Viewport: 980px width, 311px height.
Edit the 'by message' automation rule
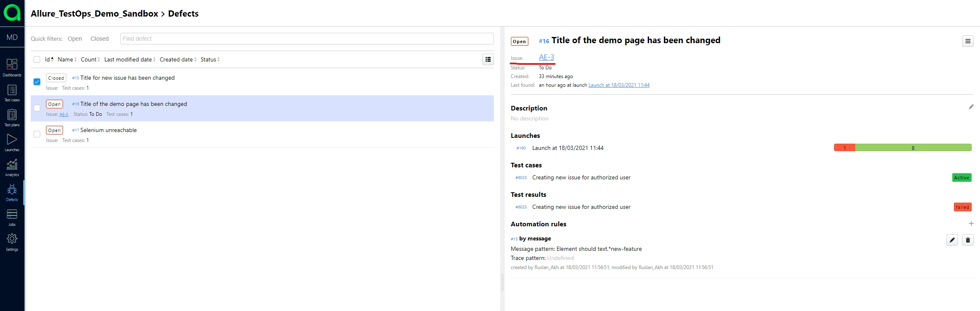point(952,240)
